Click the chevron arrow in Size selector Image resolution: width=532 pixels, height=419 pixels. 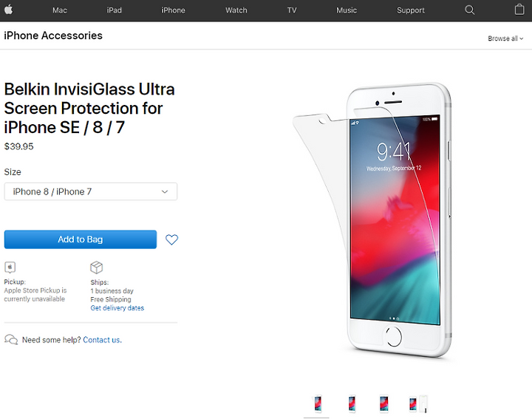click(165, 191)
